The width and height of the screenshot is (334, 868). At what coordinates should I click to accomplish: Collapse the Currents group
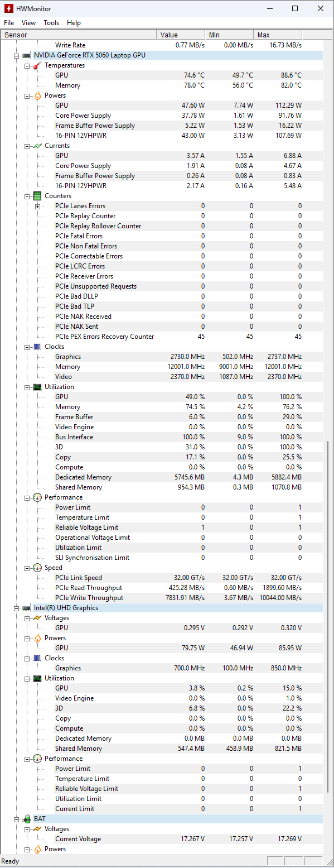(27, 146)
